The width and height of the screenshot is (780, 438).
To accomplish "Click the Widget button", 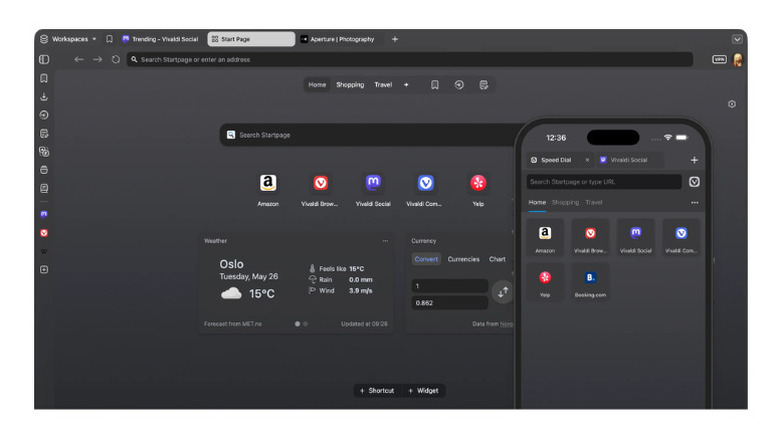I will tap(423, 391).
